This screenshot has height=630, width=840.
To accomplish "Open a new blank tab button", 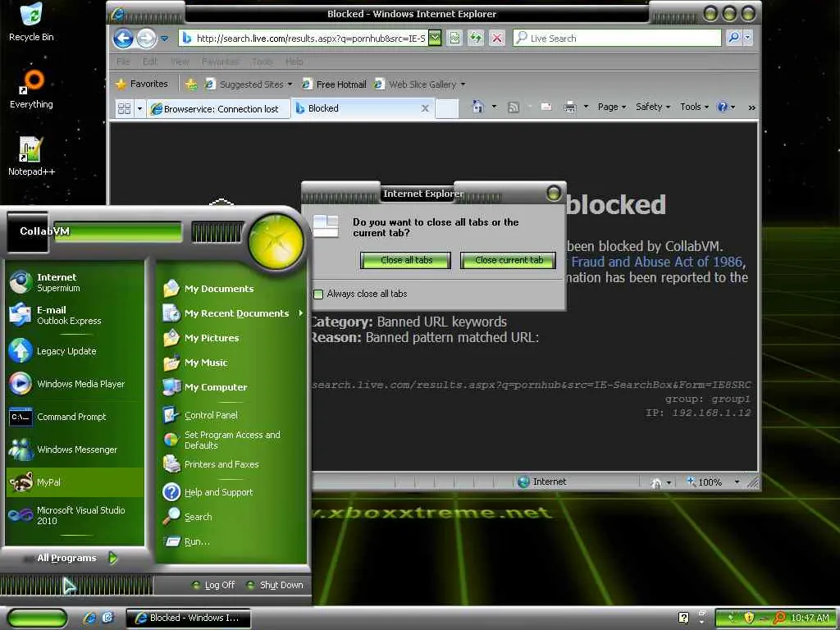I will [447, 108].
